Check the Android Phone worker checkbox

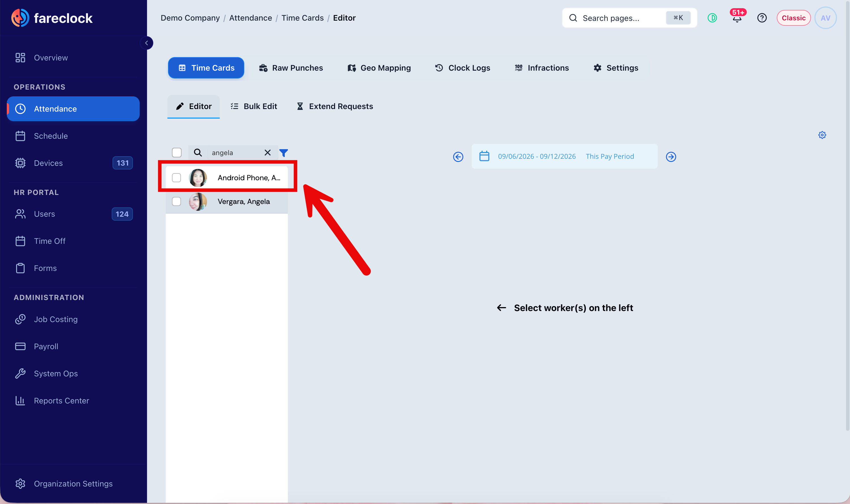[x=176, y=178]
